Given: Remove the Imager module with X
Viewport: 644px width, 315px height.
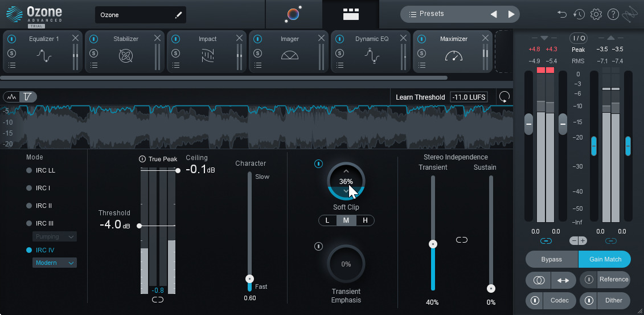Looking at the screenshot, I should pos(321,38).
